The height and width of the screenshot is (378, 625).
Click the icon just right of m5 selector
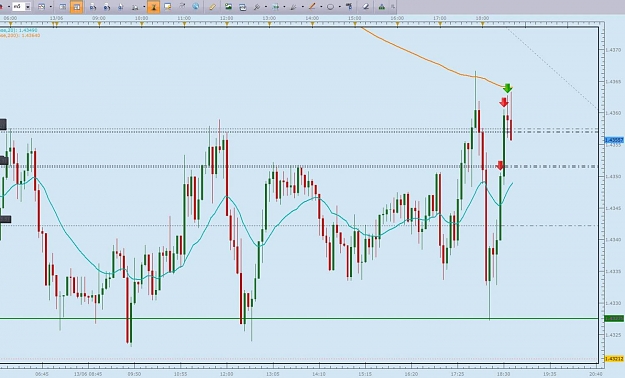tap(41, 7)
